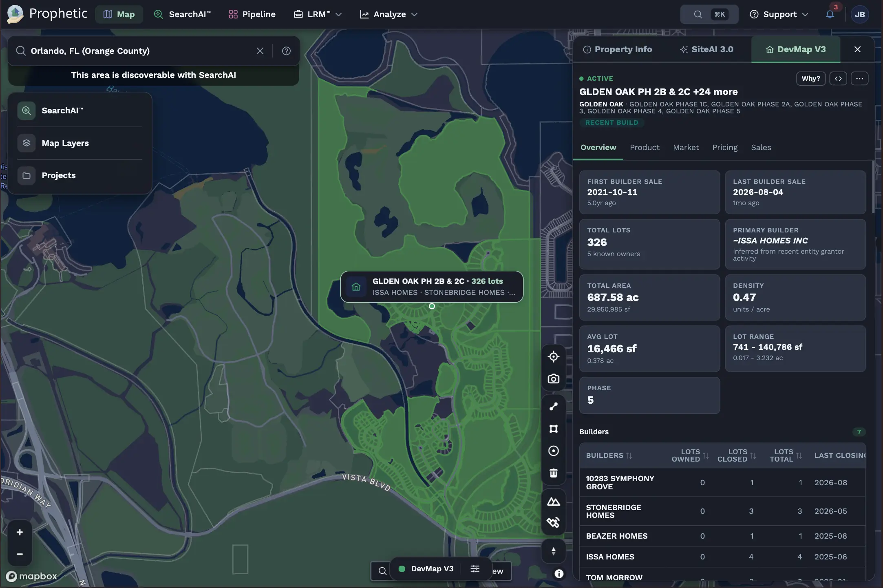Screen dimensions: 883x588
Task: Switch to the Sales subtab
Action: (x=761, y=148)
